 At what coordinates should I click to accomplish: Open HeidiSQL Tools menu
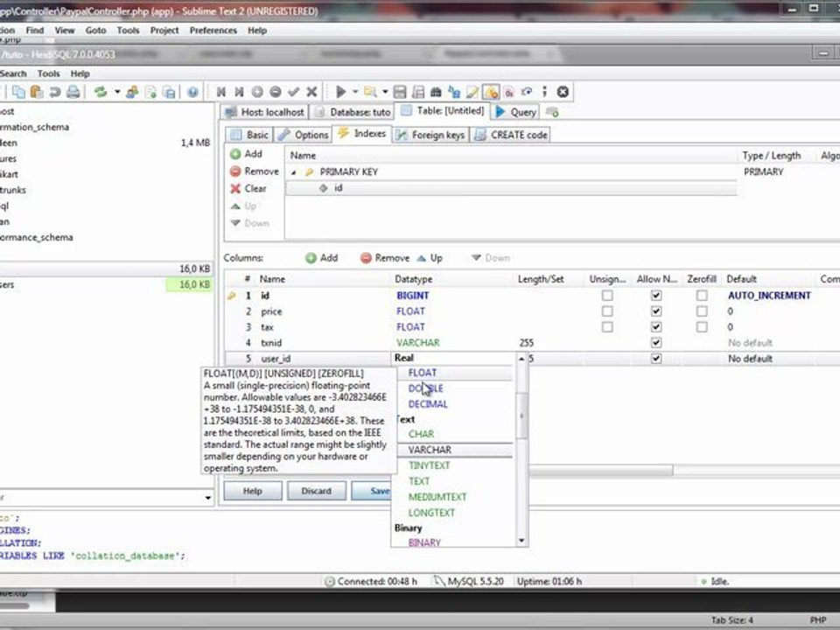48,73
